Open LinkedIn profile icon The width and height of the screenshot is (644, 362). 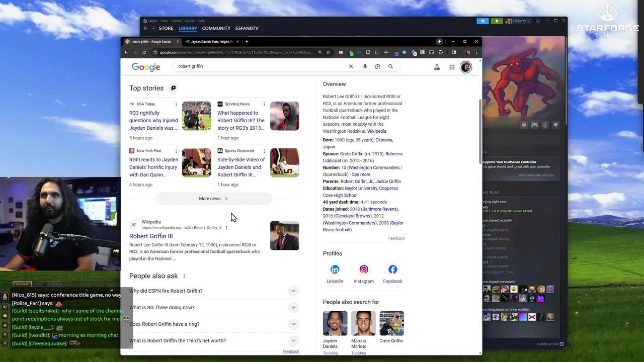coord(335,269)
